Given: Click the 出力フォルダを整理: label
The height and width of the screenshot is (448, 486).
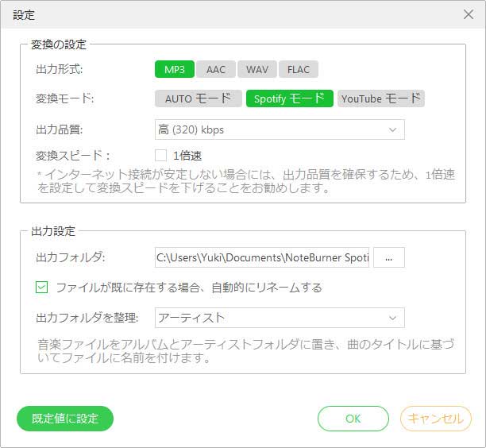Looking at the screenshot, I should coord(87,318).
